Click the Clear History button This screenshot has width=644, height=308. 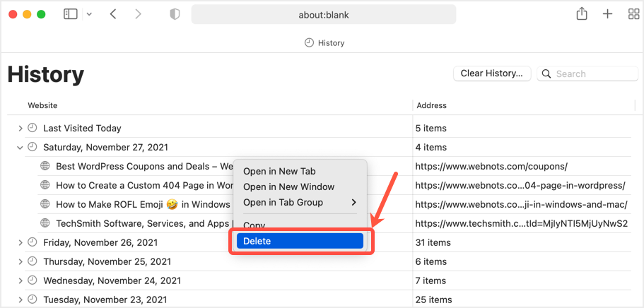[491, 73]
